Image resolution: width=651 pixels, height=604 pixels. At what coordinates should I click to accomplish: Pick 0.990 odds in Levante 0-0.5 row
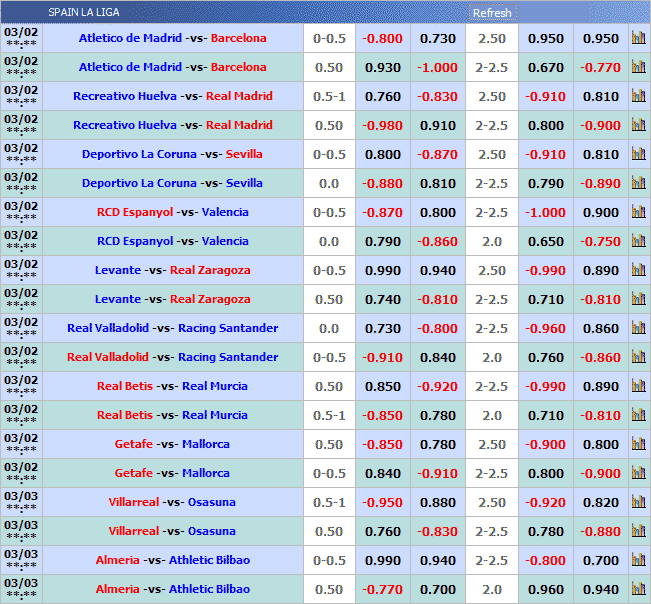(x=382, y=271)
